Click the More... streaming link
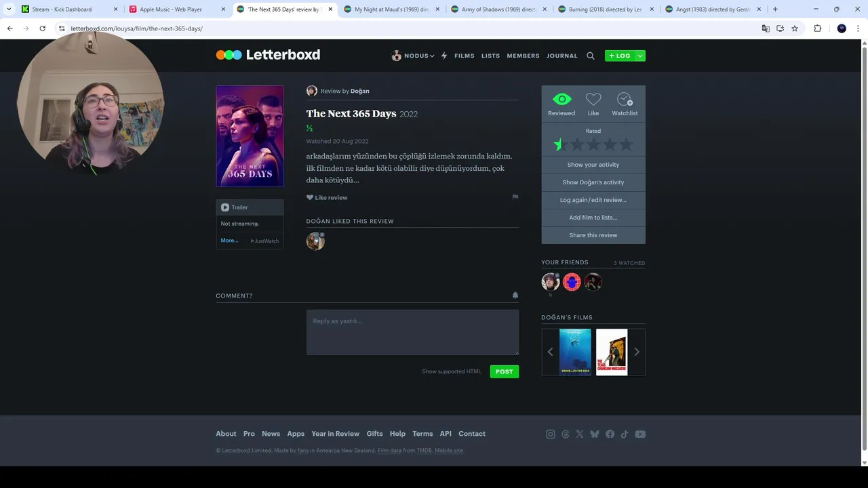This screenshot has width=868, height=488. pyautogui.click(x=229, y=241)
